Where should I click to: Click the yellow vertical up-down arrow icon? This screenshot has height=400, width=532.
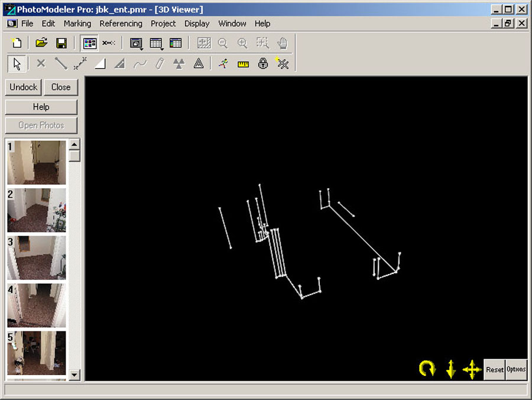pos(450,369)
